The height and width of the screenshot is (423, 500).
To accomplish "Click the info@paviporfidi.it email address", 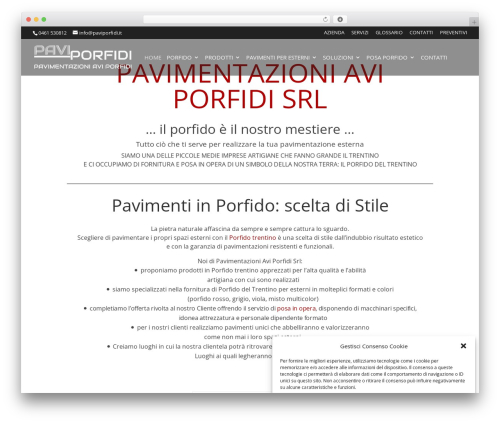I will click(100, 33).
